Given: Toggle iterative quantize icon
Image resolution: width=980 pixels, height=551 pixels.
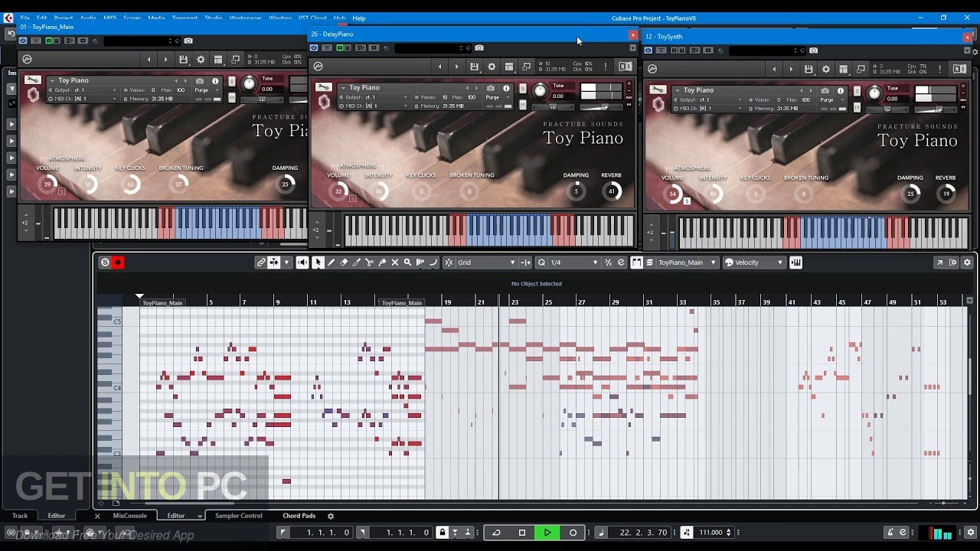Looking at the screenshot, I should pyautogui.click(x=609, y=262).
